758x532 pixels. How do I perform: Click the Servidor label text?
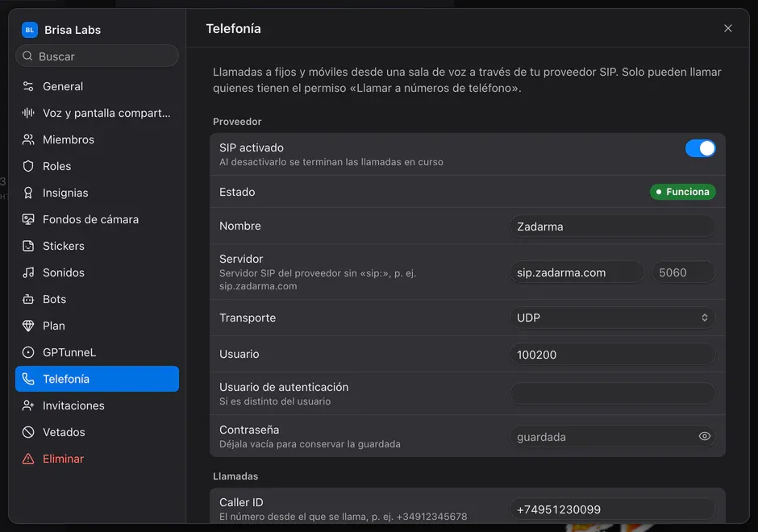pyautogui.click(x=241, y=259)
